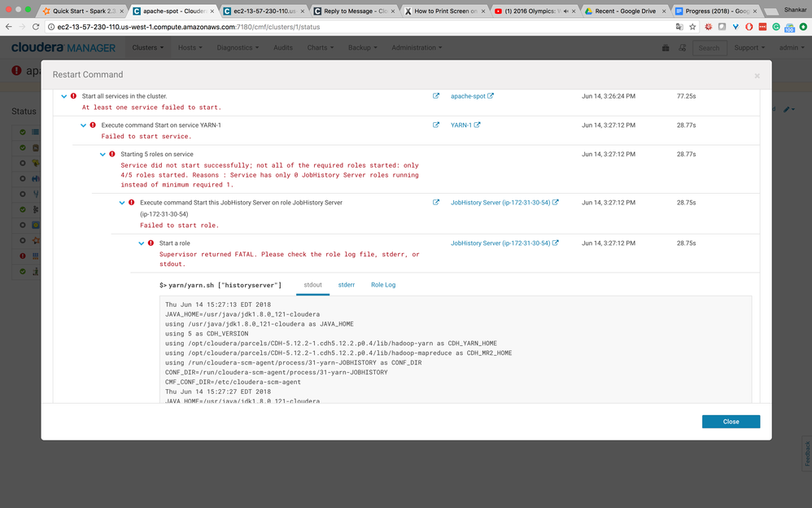The image size is (812, 508).
Task: Collapse the Start a role step
Action: [x=142, y=243]
